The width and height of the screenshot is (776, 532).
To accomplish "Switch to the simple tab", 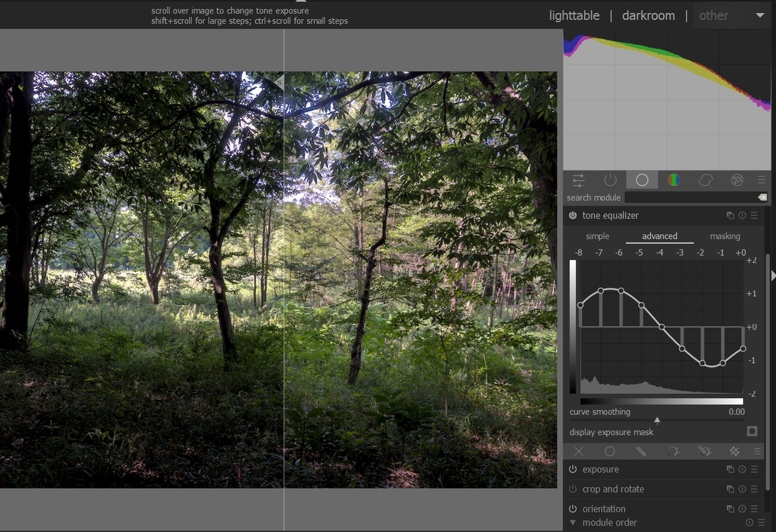I will [x=598, y=237].
